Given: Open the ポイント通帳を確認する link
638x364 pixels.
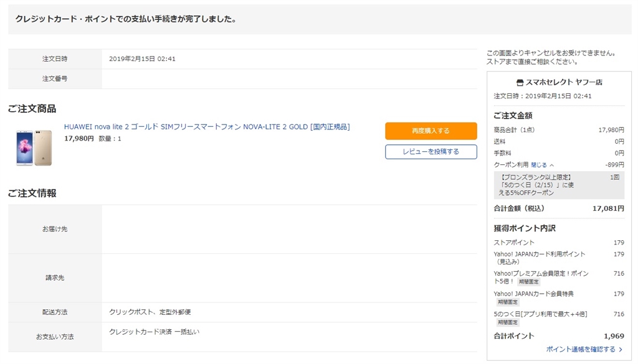Looking at the screenshot, I should coord(581,349).
